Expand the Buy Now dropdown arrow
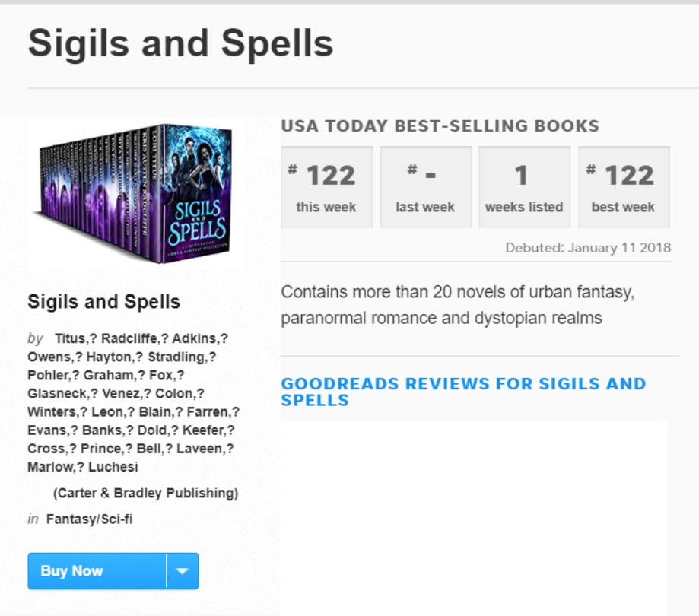 click(x=183, y=571)
